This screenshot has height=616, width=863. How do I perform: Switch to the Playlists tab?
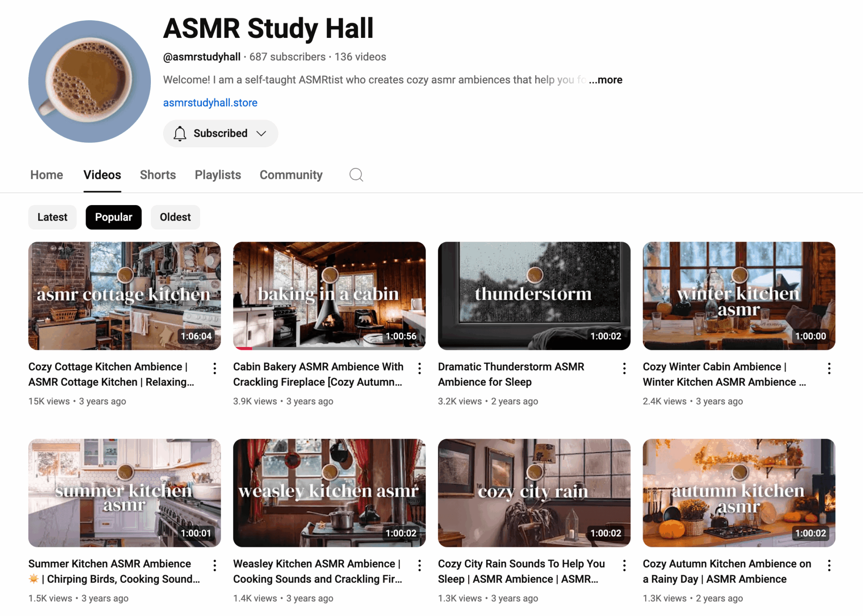click(x=218, y=175)
